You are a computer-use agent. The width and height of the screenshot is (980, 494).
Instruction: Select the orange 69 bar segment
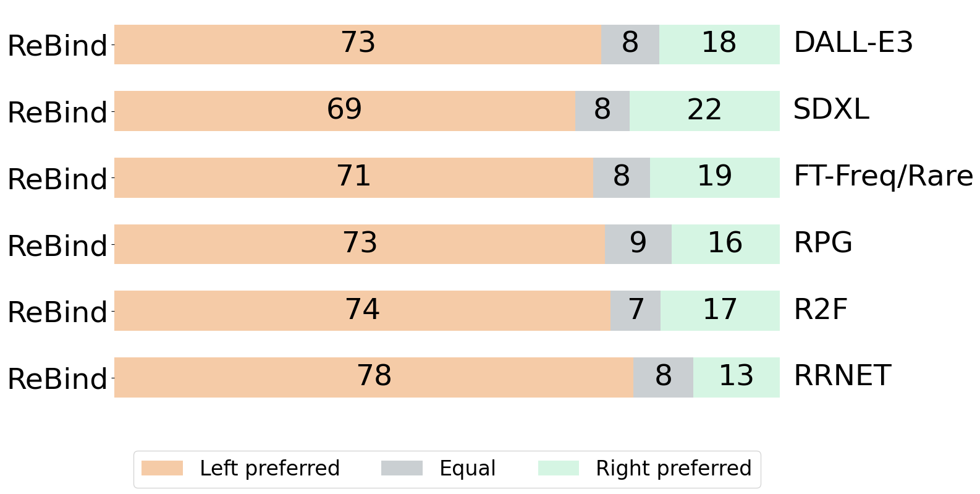click(x=344, y=111)
